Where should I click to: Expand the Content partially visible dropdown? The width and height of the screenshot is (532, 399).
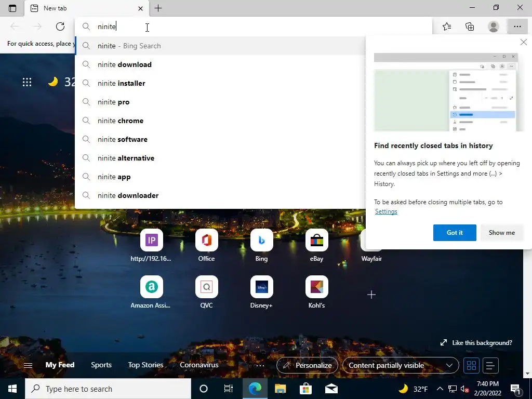click(x=401, y=365)
